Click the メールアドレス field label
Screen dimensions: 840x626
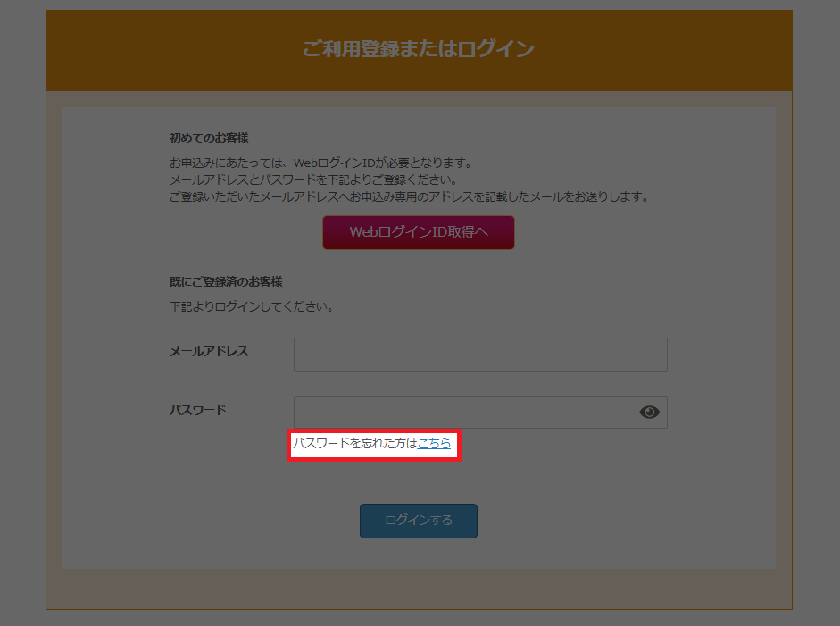point(209,351)
